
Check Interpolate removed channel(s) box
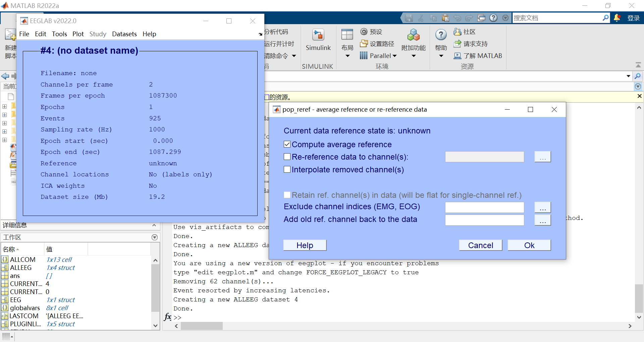[287, 169]
